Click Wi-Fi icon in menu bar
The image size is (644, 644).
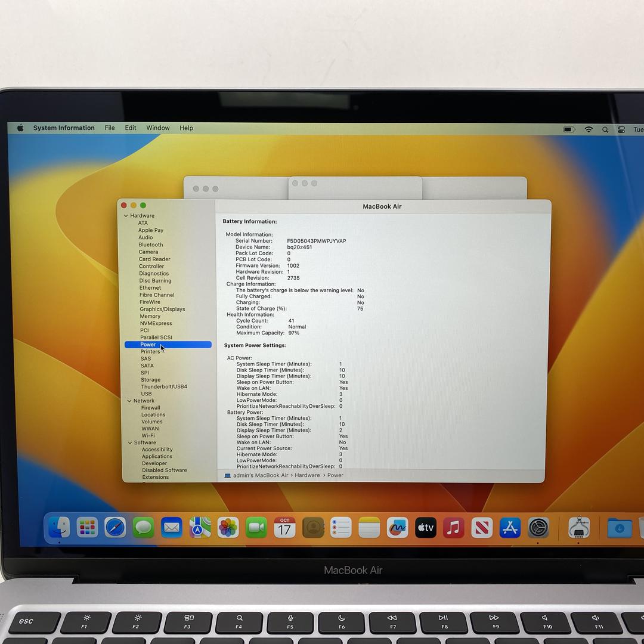pyautogui.click(x=589, y=129)
